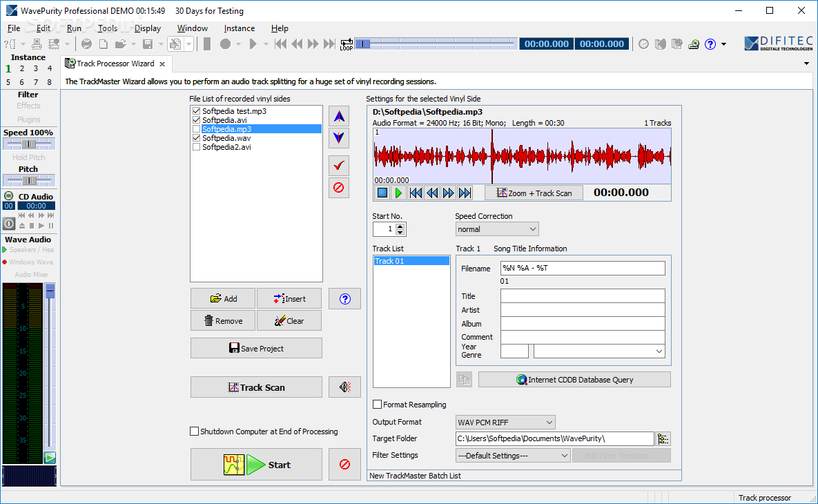Image resolution: width=818 pixels, height=504 pixels.
Task: Click the Save Project button
Action: click(x=256, y=349)
